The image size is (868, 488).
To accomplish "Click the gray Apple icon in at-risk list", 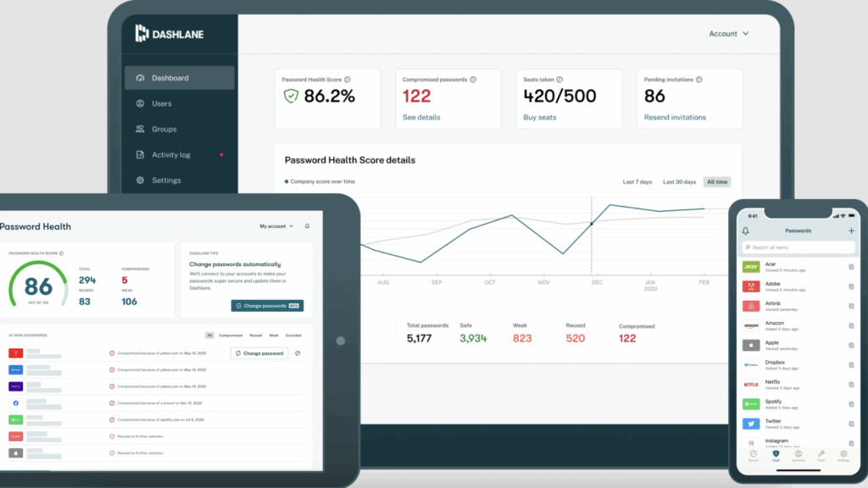I will coord(15,452).
